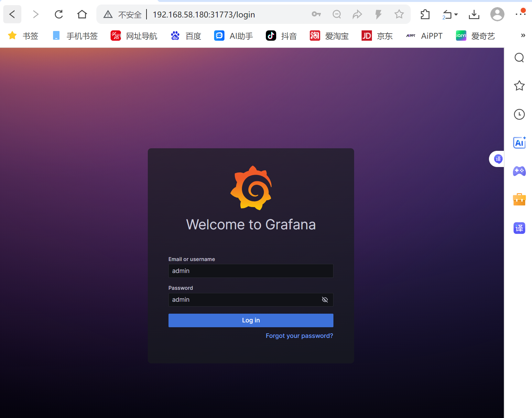
Task: Bookmark this page with the star icon
Action: point(399,14)
